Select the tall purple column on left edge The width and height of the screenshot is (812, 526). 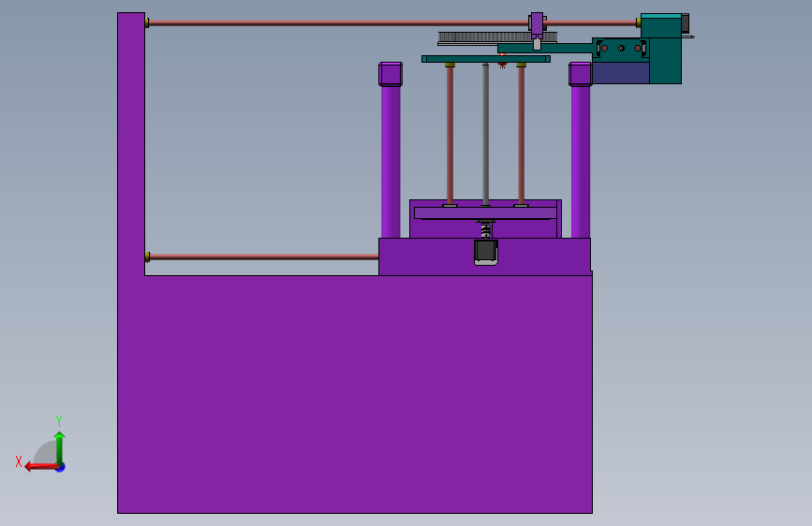point(131,144)
